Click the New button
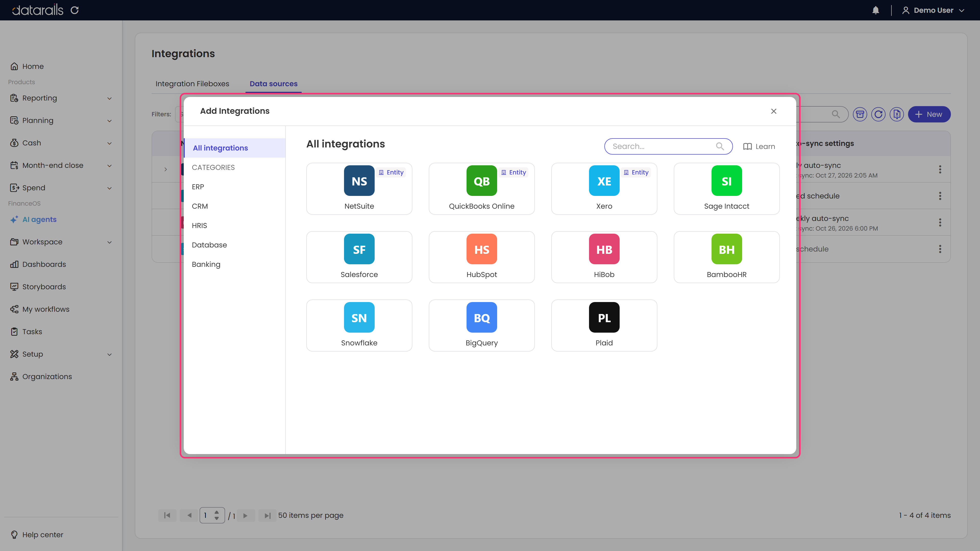980x551 pixels. coord(929,114)
